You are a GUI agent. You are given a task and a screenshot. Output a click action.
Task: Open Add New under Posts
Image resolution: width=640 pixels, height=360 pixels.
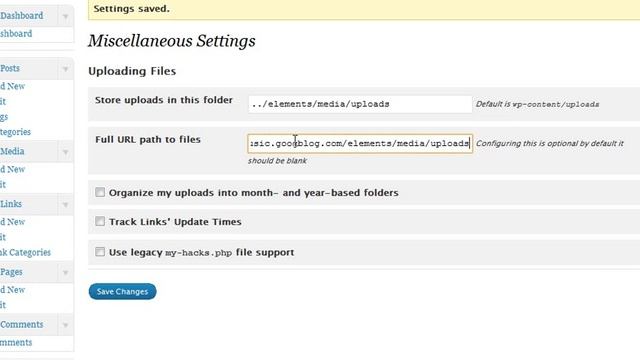(13, 86)
